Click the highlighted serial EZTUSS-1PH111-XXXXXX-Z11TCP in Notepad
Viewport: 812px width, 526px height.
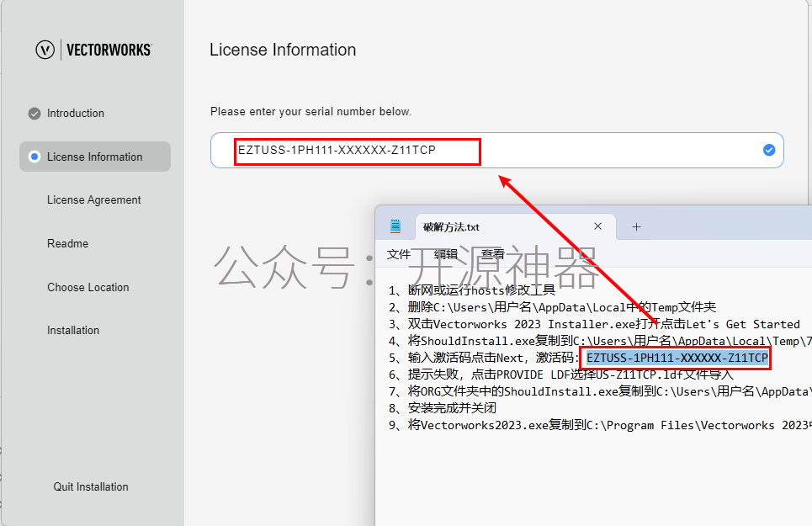pyautogui.click(x=677, y=358)
